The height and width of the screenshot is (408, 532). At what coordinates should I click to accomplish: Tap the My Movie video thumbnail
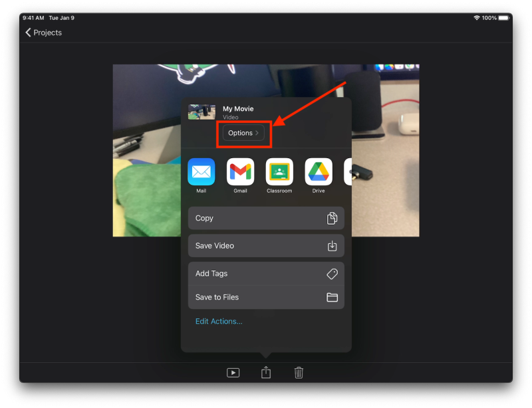coord(201,112)
